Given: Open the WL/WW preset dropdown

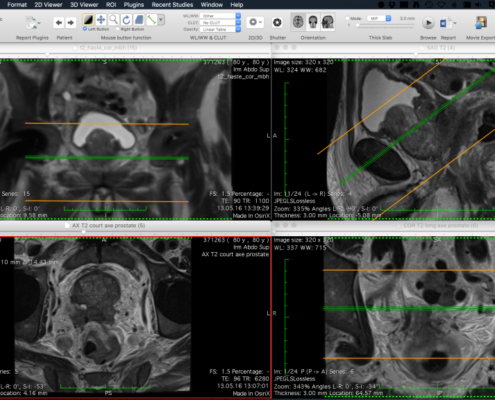Looking at the screenshot, I should click(x=220, y=16).
